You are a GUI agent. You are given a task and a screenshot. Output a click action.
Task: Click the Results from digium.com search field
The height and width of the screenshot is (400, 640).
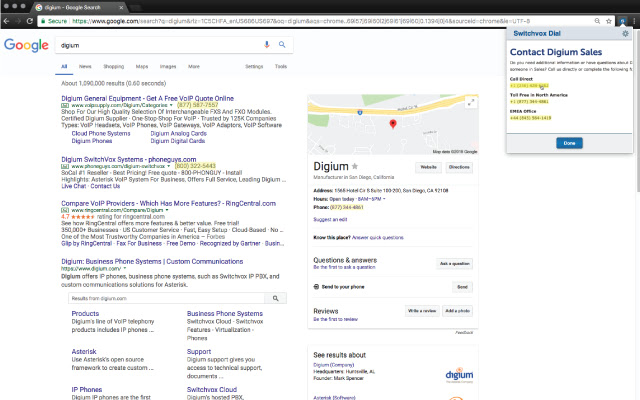pos(167,298)
